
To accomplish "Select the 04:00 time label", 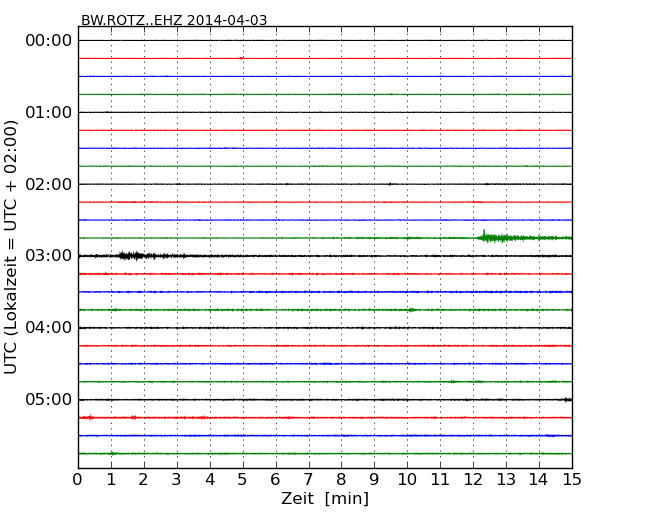I will (49, 328).
